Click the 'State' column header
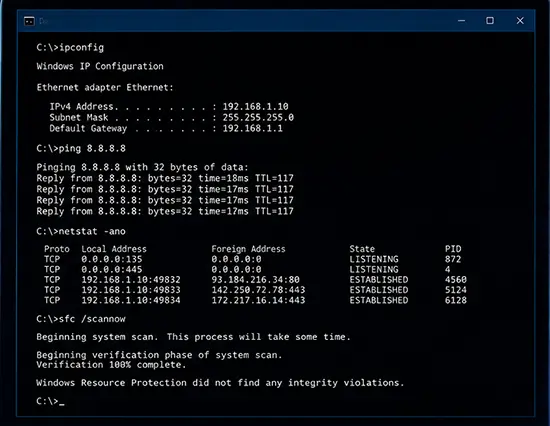The height and width of the screenshot is (426, 550). (362, 249)
